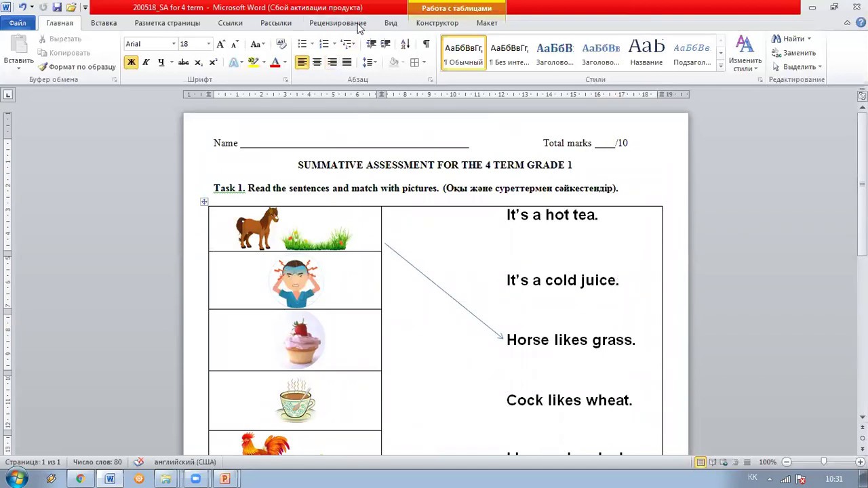Viewport: 868px width, 488px height.
Task: Click language indicator английский (США)
Action: (x=184, y=462)
